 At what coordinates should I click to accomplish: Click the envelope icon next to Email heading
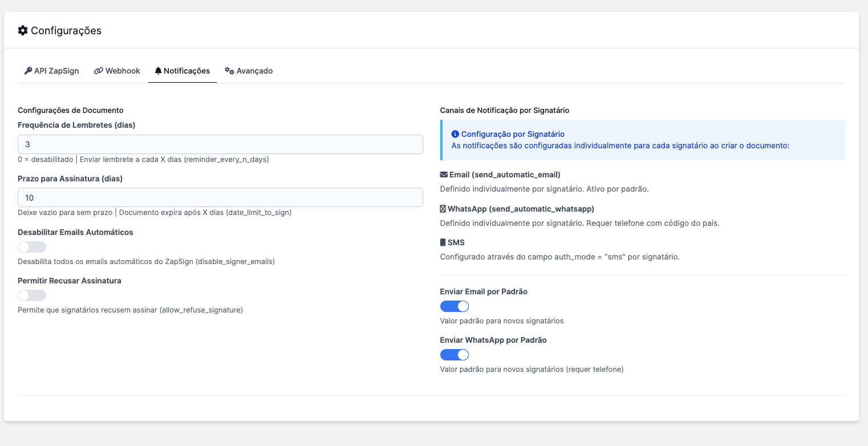coord(444,174)
